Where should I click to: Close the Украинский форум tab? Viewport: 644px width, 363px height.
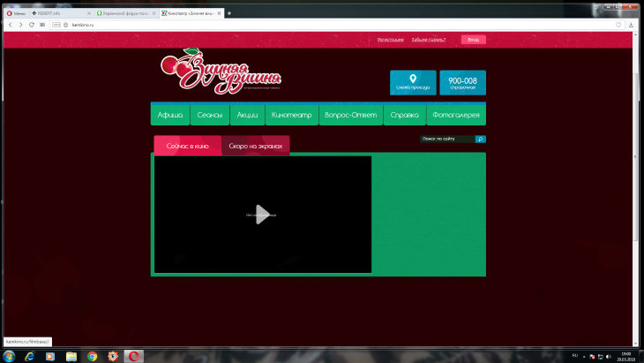point(154,13)
